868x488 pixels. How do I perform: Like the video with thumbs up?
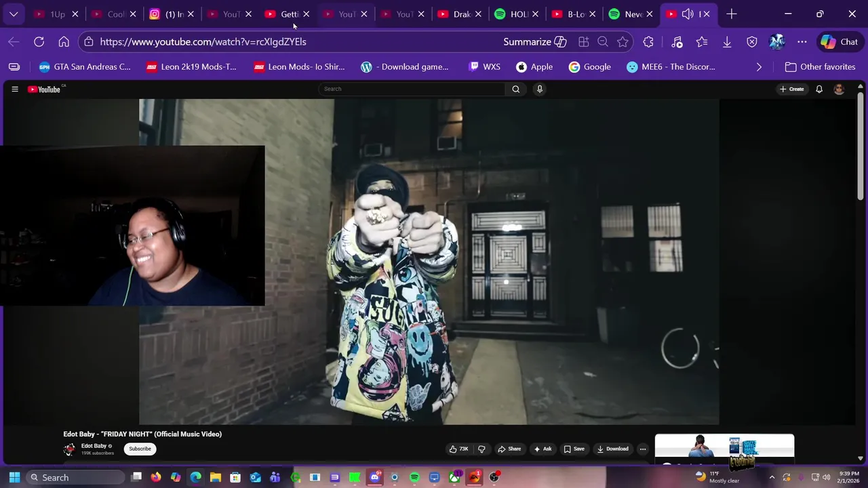[x=458, y=449]
